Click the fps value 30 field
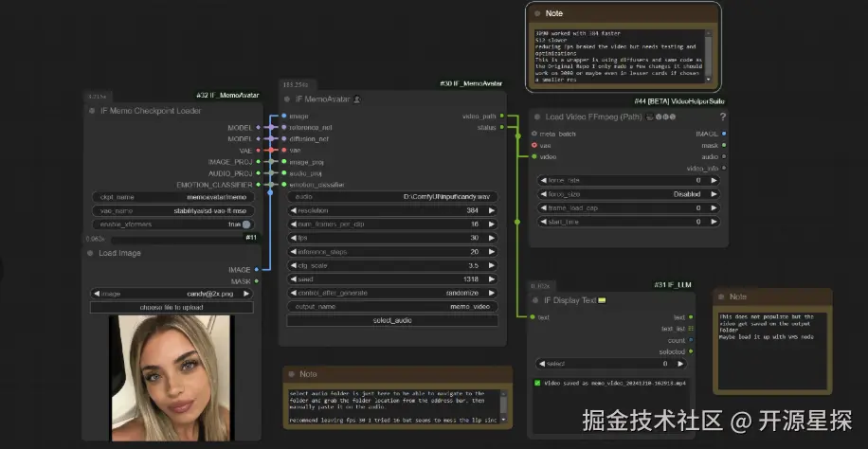Image resolution: width=868 pixels, height=449 pixels. pos(392,238)
